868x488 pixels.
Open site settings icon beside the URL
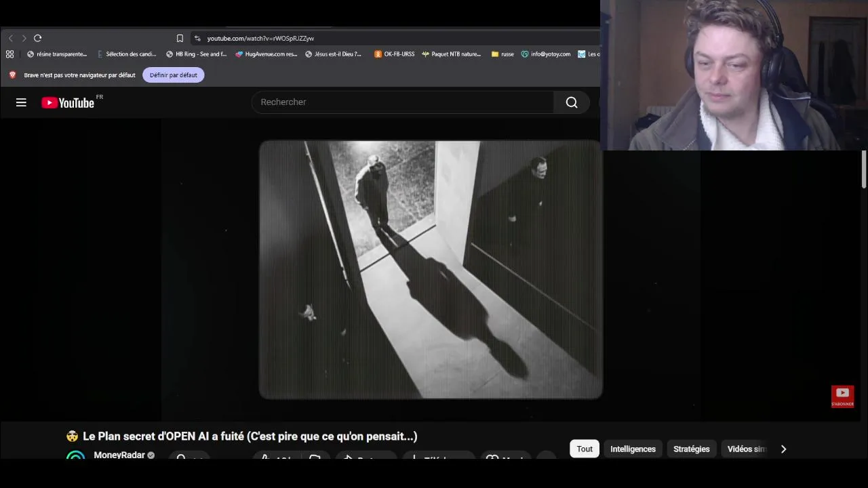click(x=197, y=39)
